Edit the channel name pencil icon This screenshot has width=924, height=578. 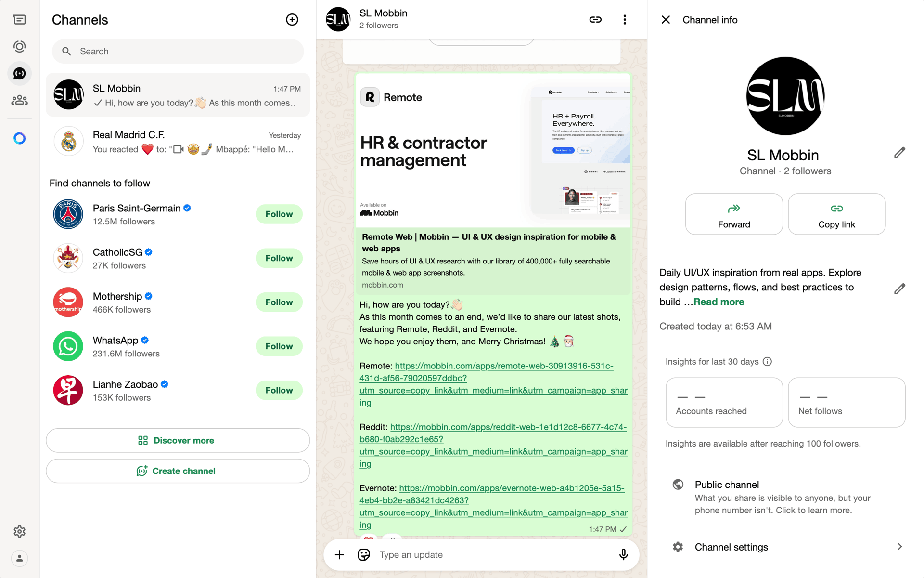click(x=899, y=153)
